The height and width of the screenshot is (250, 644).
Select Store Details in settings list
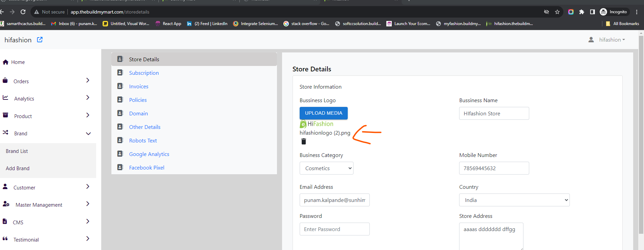[194, 59]
